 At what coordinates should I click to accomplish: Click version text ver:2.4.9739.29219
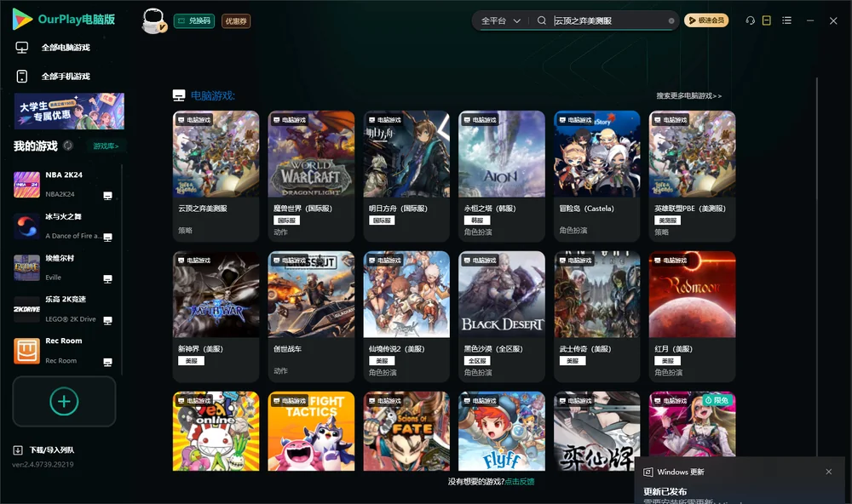click(x=43, y=464)
